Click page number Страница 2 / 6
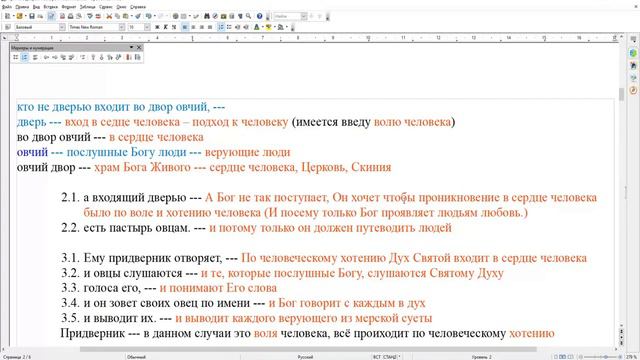Viewport: 640px width, 360px height. coord(17,357)
